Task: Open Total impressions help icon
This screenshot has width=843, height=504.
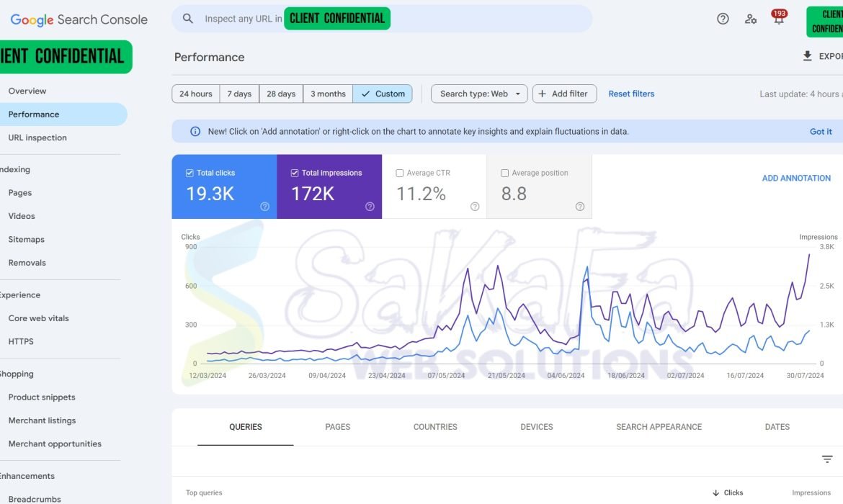Action: [x=370, y=207]
